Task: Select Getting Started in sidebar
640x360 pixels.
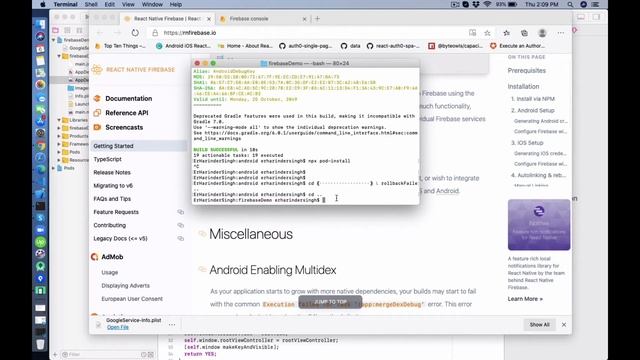Action: 138,146
